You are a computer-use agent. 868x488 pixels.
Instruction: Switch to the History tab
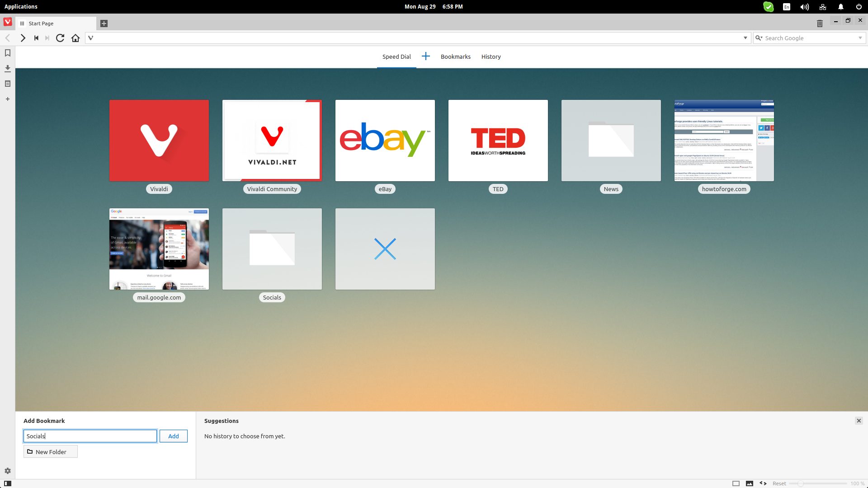tap(491, 56)
